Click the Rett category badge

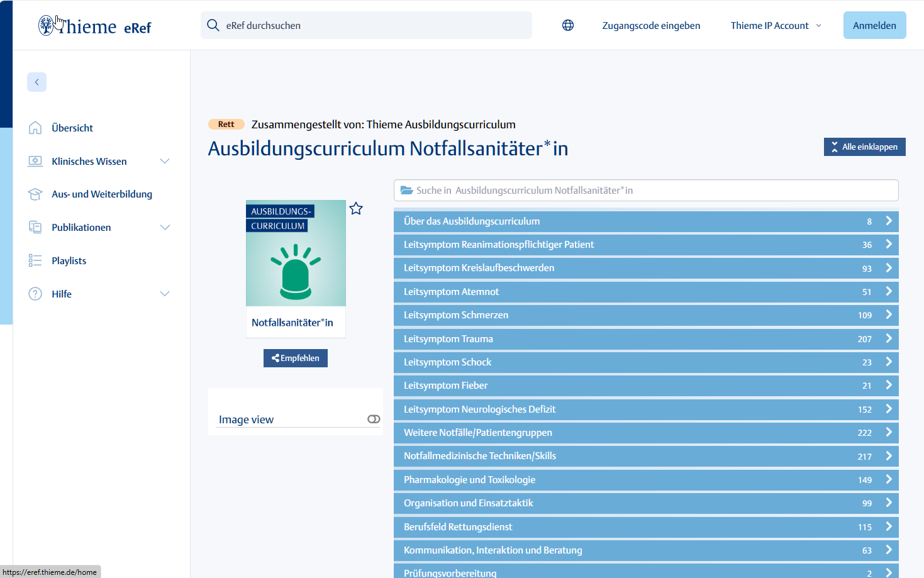pos(226,125)
